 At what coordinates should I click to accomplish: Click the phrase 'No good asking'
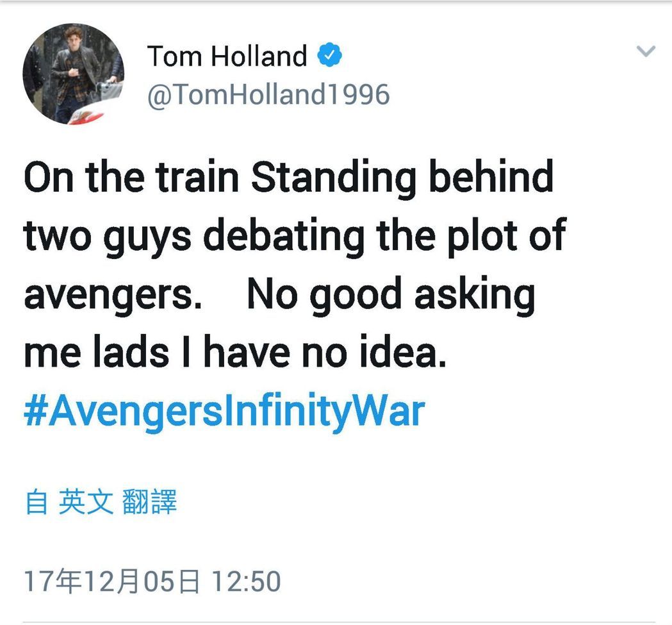(391, 295)
